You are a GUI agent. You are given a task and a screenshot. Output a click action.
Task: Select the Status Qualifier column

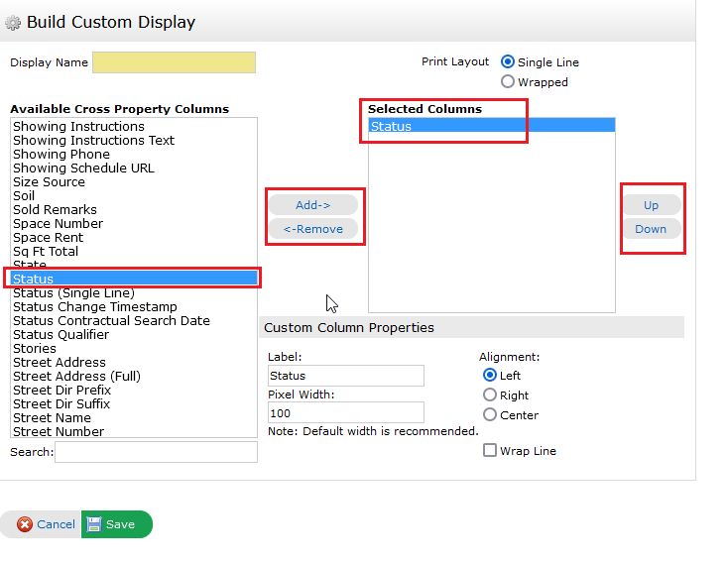pyautogui.click(x=134, y=335)
